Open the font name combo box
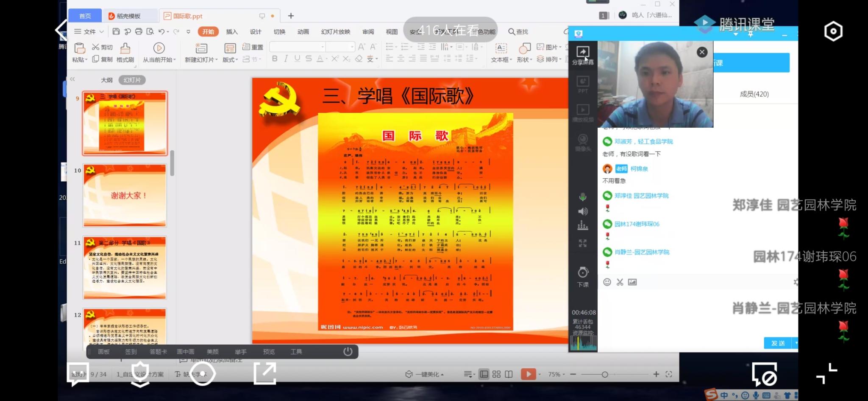The width and height of the screenshot is (868, 401). (x=298, y=47)
